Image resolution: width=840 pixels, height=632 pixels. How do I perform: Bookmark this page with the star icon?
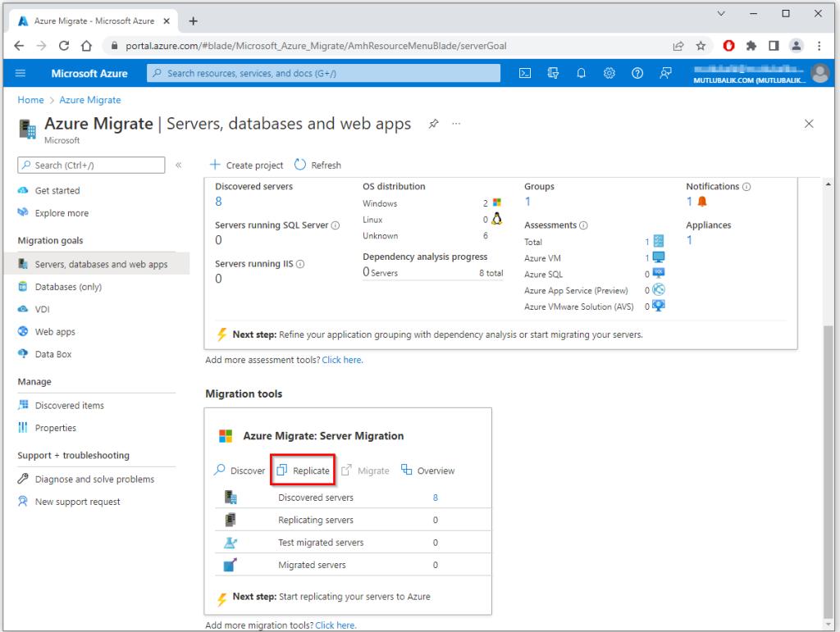click(x=701, y=46)
